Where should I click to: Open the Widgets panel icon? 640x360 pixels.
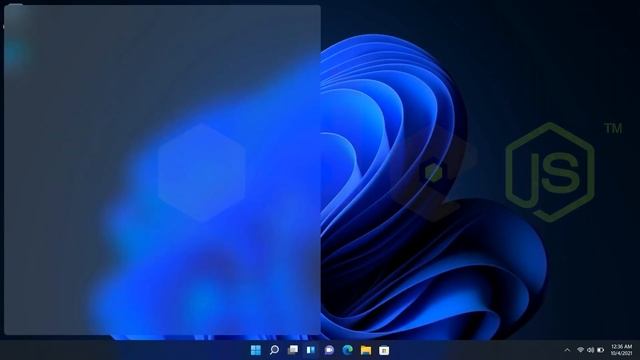(311, 350)
